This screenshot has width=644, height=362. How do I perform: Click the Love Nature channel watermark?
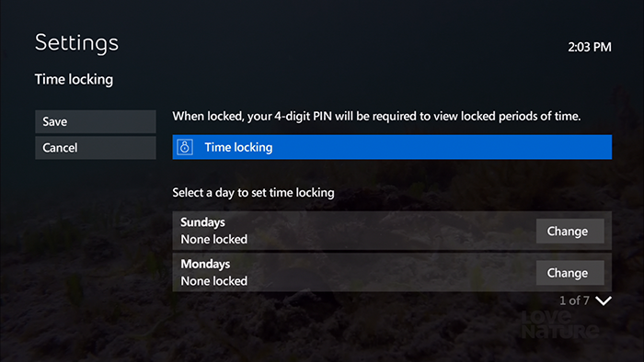pos(560,324)
